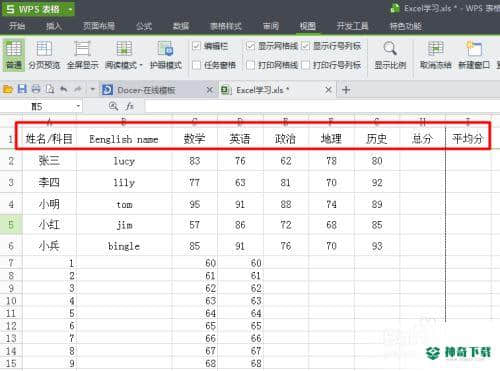Screen dimensions: 500x371
Task: Select cell tom
Action: pos(124,204)
